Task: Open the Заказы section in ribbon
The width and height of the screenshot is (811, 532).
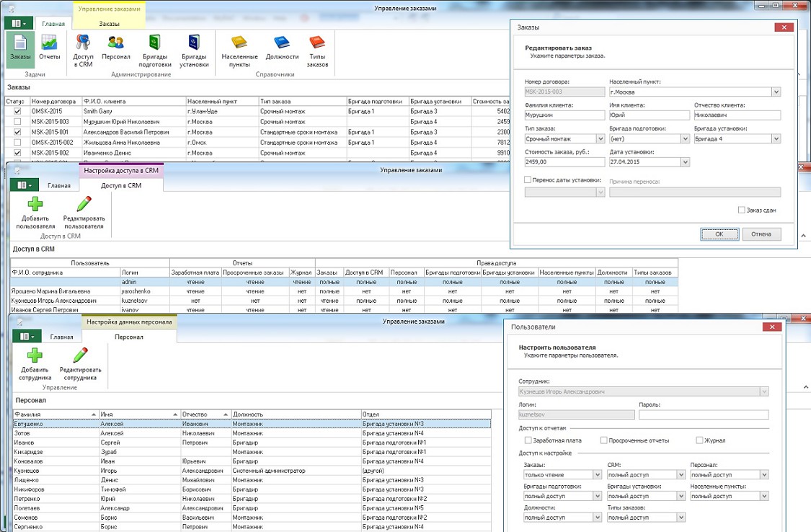Action: click(20, 49)
